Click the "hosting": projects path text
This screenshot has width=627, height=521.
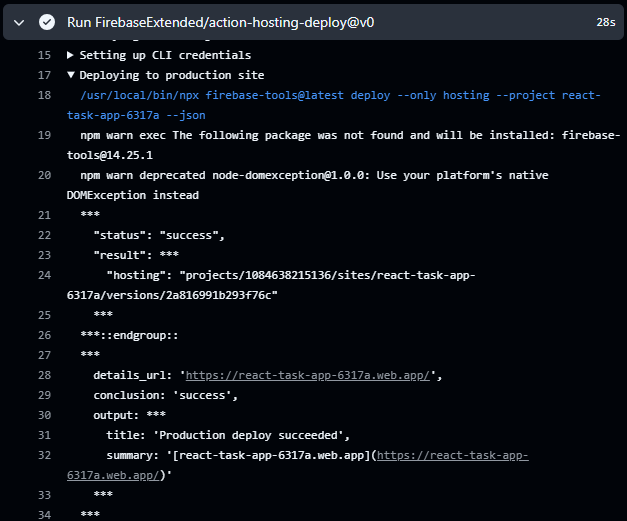[x=271, y=285]
